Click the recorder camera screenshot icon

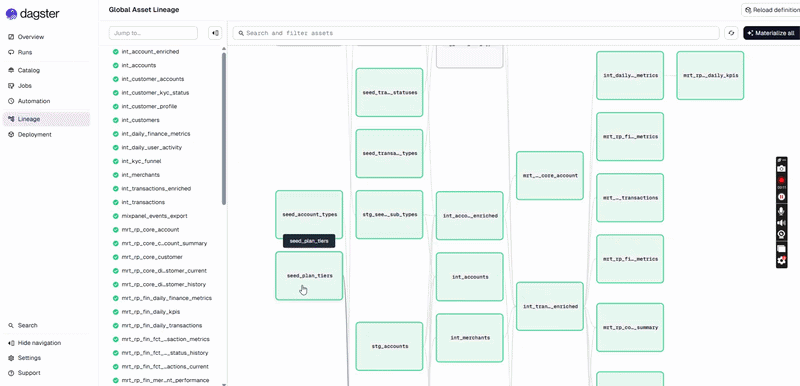point(781,169)
